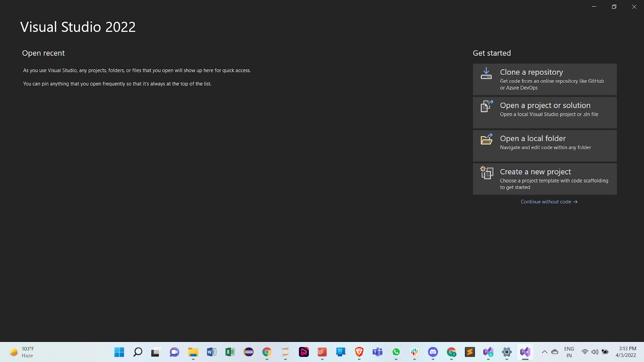The width and height of the screenshot is (644, 362).
Task: Click the Get started heading
Action: pos(492,53)
